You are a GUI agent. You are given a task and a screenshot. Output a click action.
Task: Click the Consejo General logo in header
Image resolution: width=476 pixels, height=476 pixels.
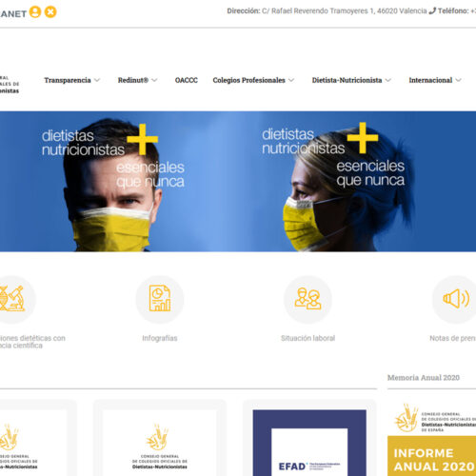pyautogui.click(x=10, y=85)
